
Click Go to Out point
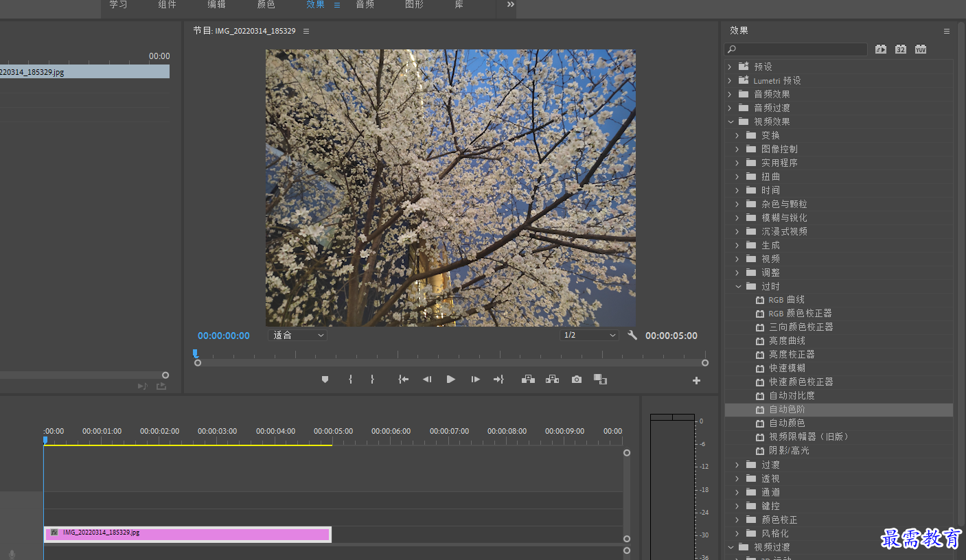[x=498, y=380]
